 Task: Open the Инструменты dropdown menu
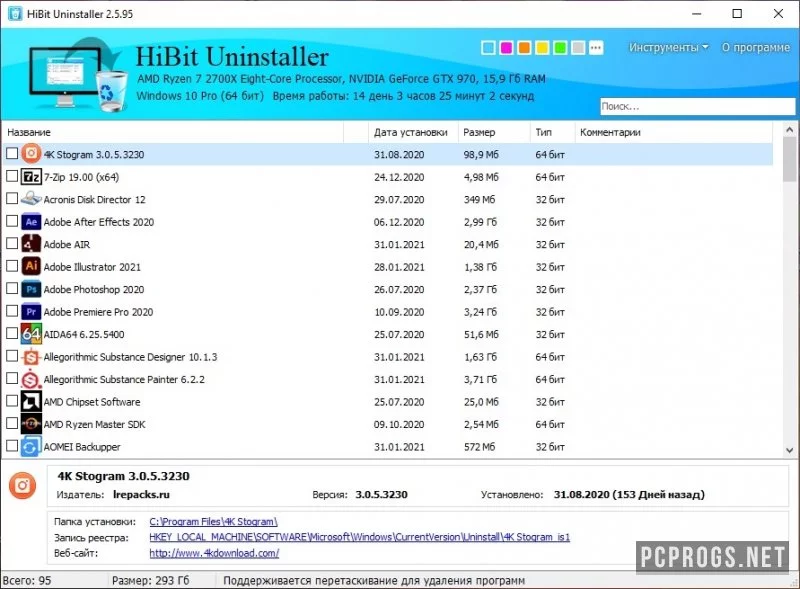668,47
